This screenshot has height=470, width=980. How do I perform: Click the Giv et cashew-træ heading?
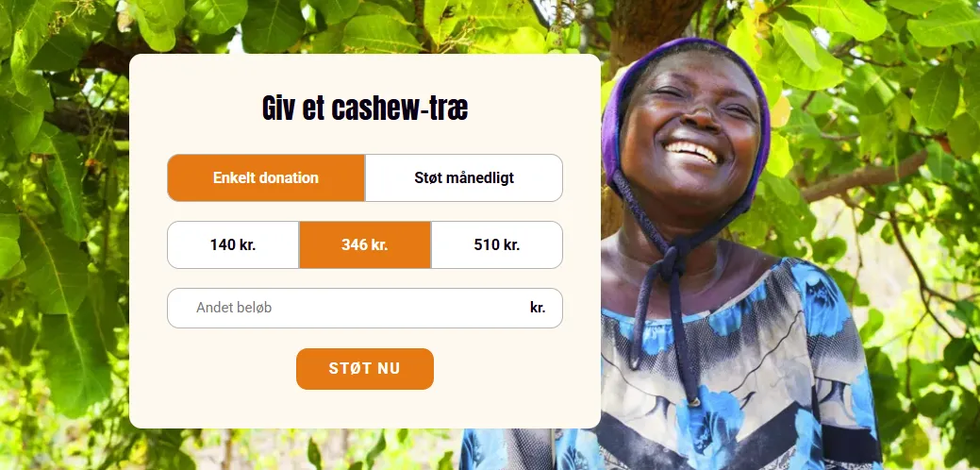[365, 109]
